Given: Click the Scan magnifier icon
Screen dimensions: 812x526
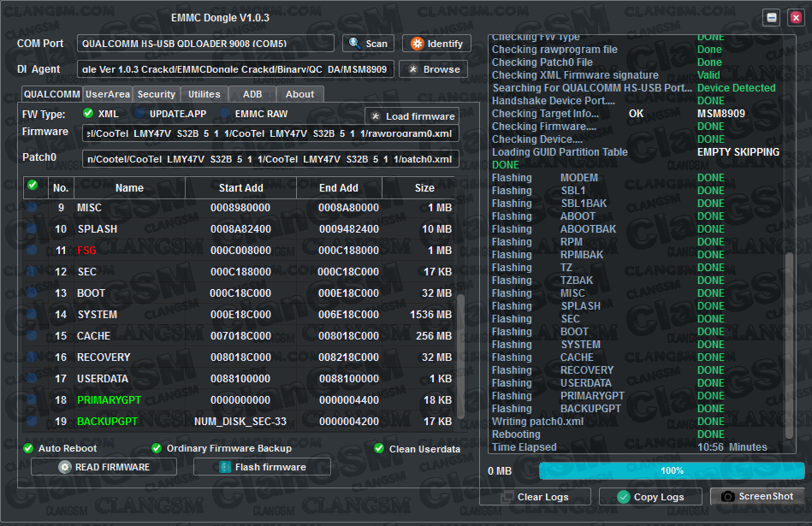Looking at the screenshot, I should tap(355, 44).
